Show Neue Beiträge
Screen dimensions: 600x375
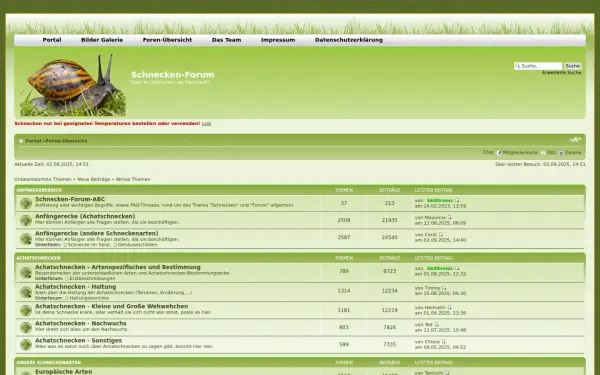point(93,179)
